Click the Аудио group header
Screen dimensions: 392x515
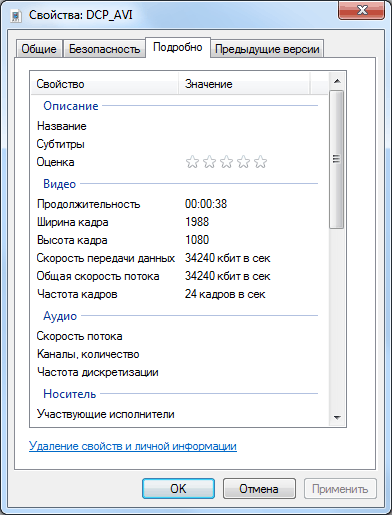pyautogui.click(x=60, y=316)
